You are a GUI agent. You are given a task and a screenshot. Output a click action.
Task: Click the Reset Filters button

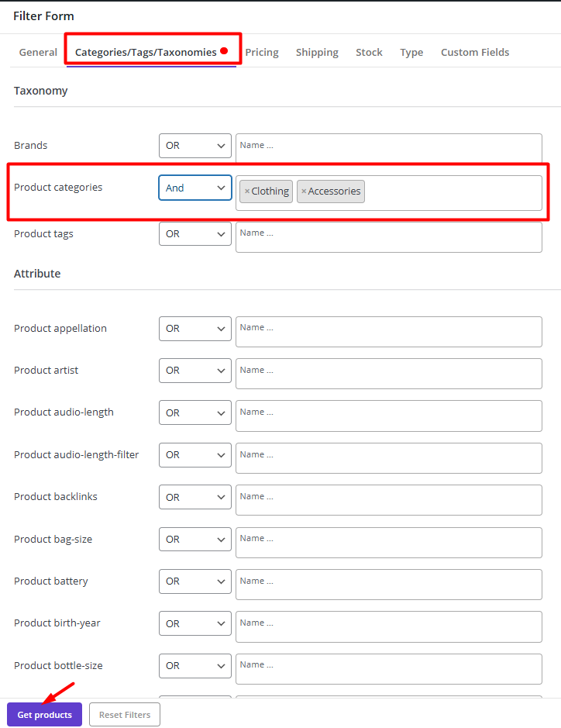tap(124, 714)
